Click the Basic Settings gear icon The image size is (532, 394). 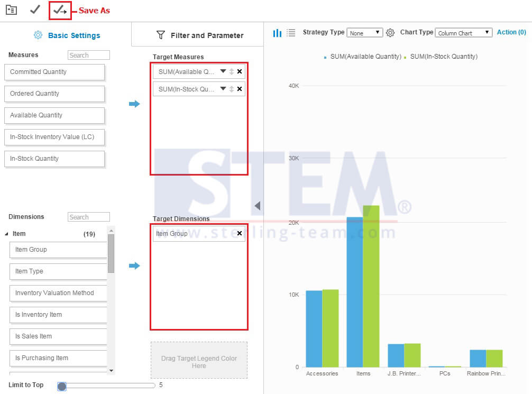tap(38, 35)
